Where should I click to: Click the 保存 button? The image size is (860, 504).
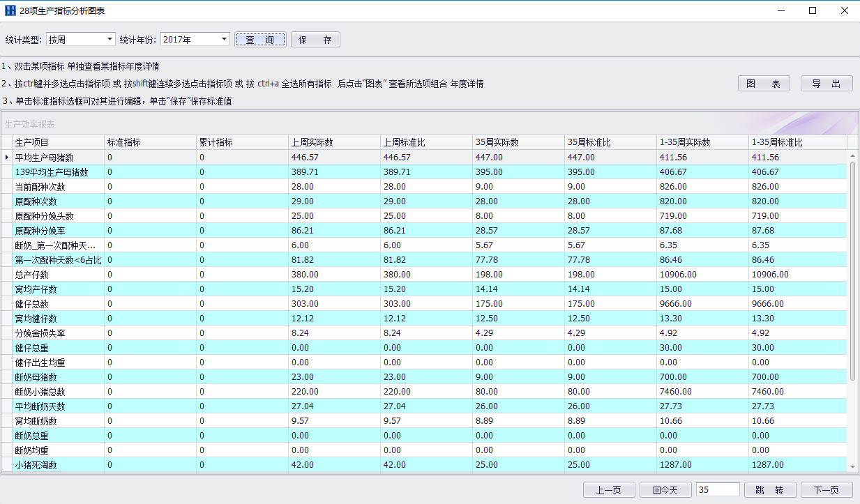[315, 40]
